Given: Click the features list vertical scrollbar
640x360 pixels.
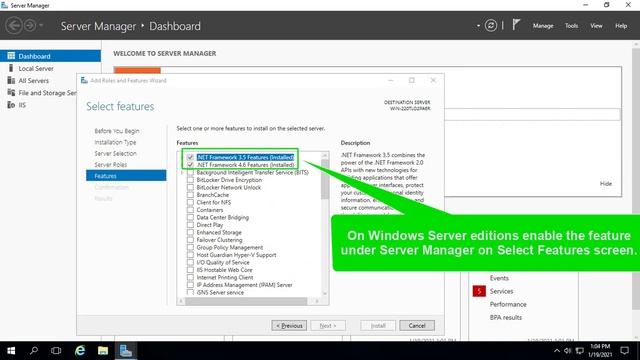Looking at the screenshot, I should [325, 179].
